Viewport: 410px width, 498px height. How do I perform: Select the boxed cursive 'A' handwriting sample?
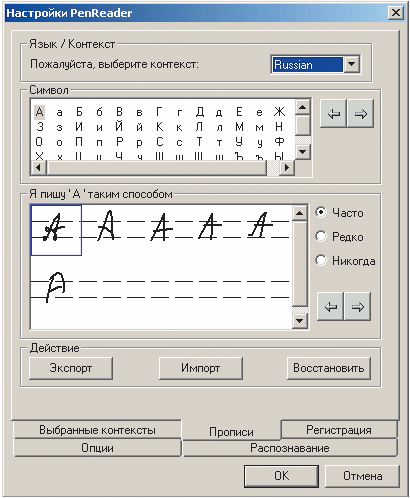click(x=56, y=230)
